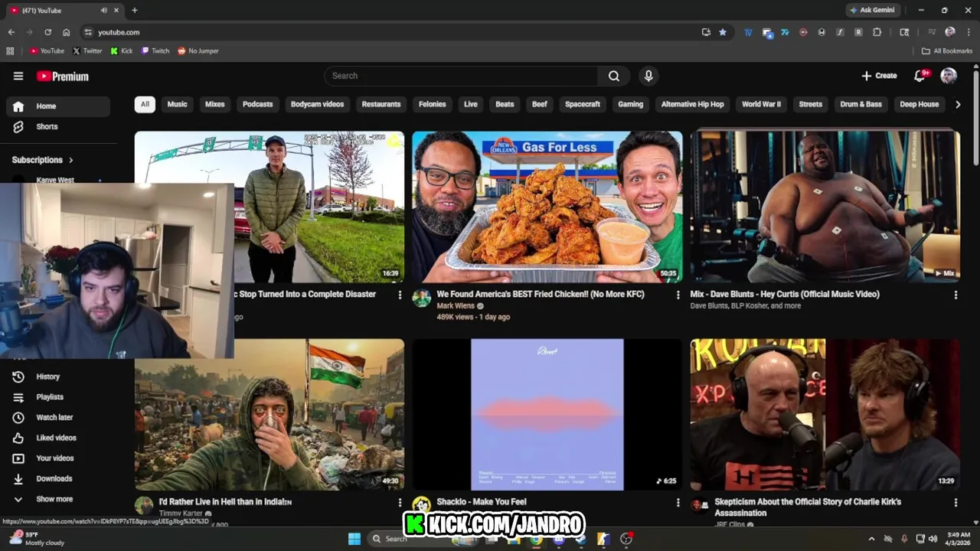
Task: Open options menu for Hey Curtis mix
Action: (955, 295)
